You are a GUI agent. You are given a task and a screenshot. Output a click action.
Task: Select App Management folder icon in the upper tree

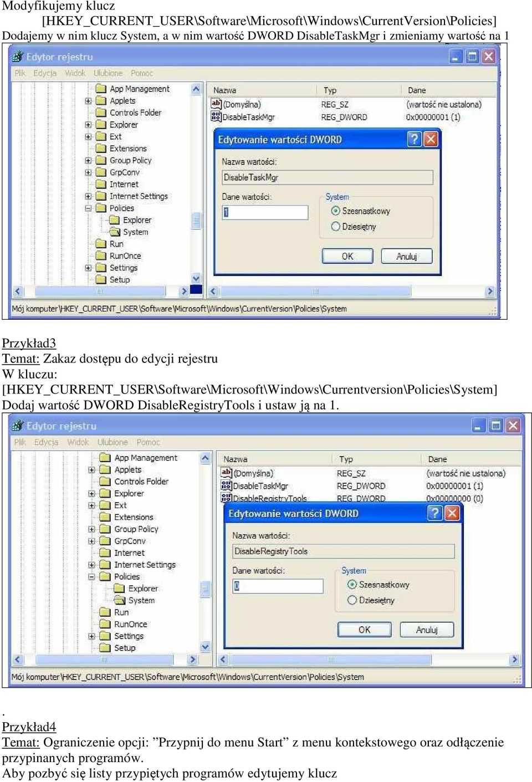pos(101,89)
